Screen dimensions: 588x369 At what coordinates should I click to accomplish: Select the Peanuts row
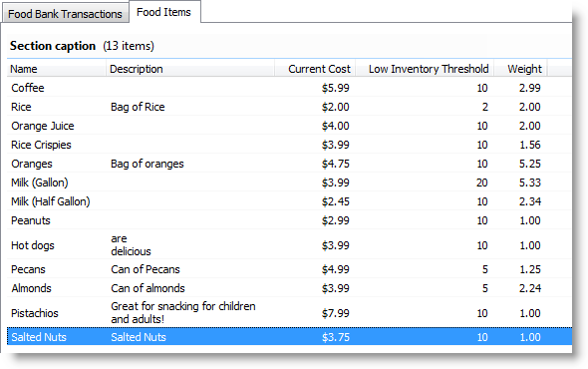(x=289, y=220)
